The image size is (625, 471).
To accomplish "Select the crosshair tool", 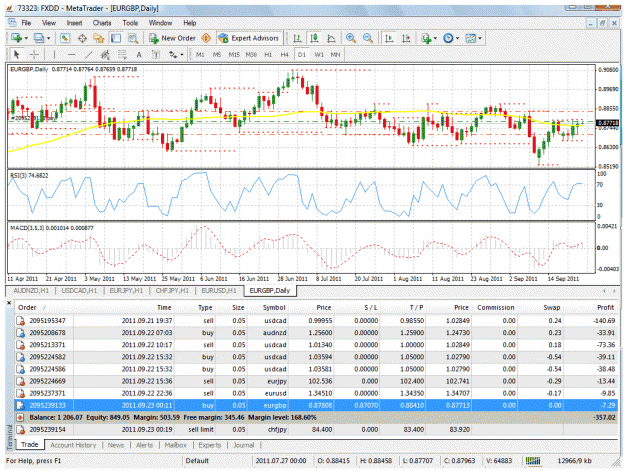I will tap(34, 55).
